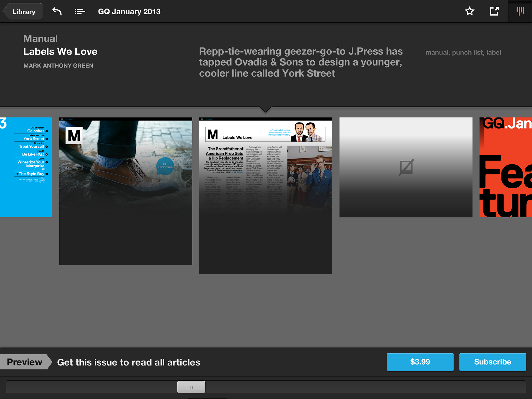Click the tags manual, punch list, label
The height and width of the screenshot is (399, 532).
pyautogui.click(x=463, y=53)
